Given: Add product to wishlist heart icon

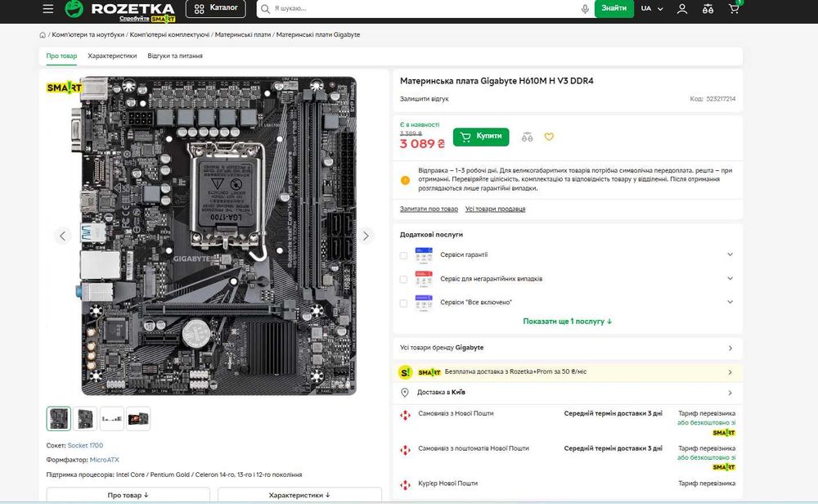Looking at the screenshot, I should point(549,137).
